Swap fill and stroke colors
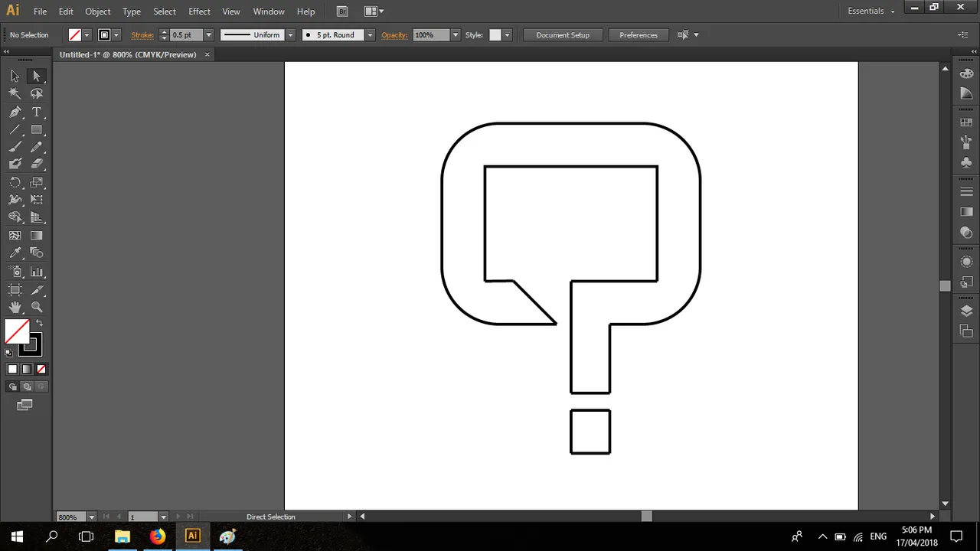 point(39,323)
